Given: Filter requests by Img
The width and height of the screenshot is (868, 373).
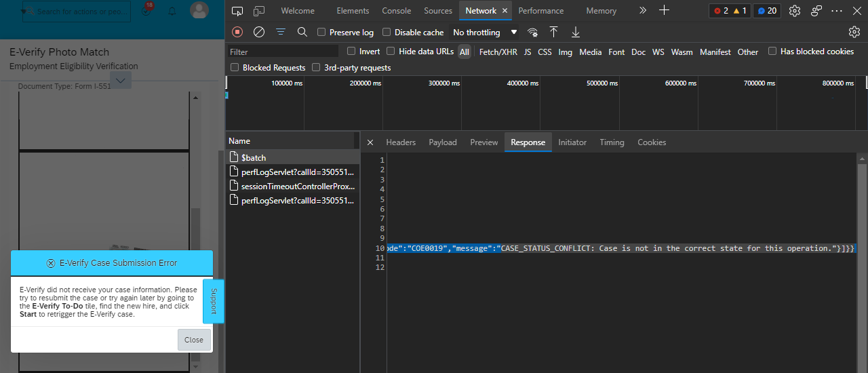Looking at the screenshot, I should [566, 52].
